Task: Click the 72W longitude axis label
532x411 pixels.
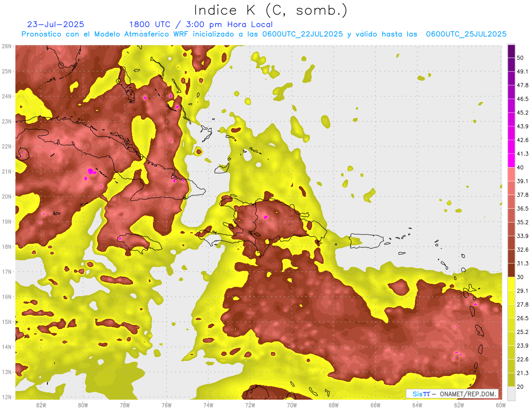Action: tap(250, 405)
